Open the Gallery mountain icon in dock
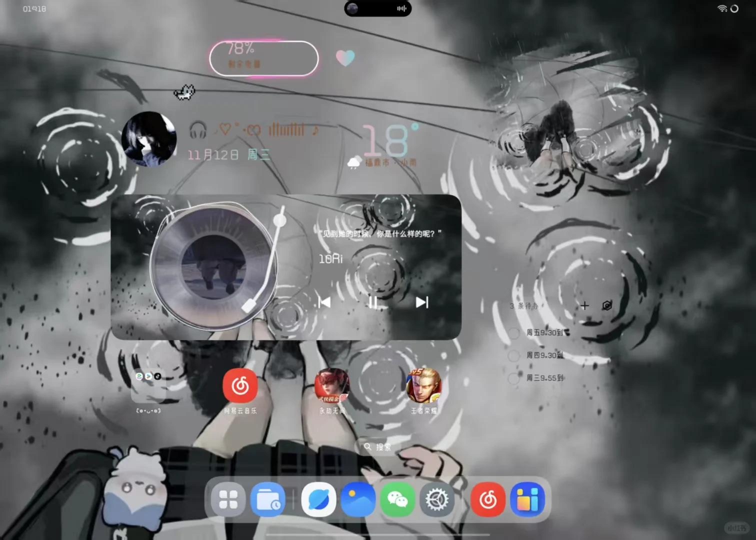 coord(358,499)
